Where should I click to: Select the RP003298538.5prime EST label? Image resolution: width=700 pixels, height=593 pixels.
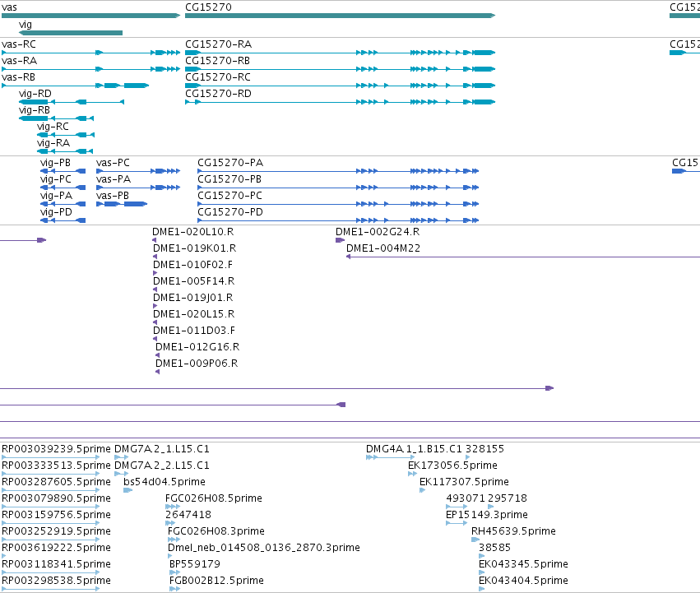click(56, 581)
